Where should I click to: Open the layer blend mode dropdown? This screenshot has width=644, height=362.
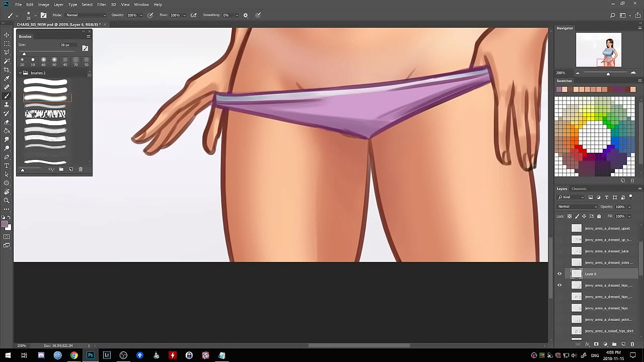pos(577,207)
